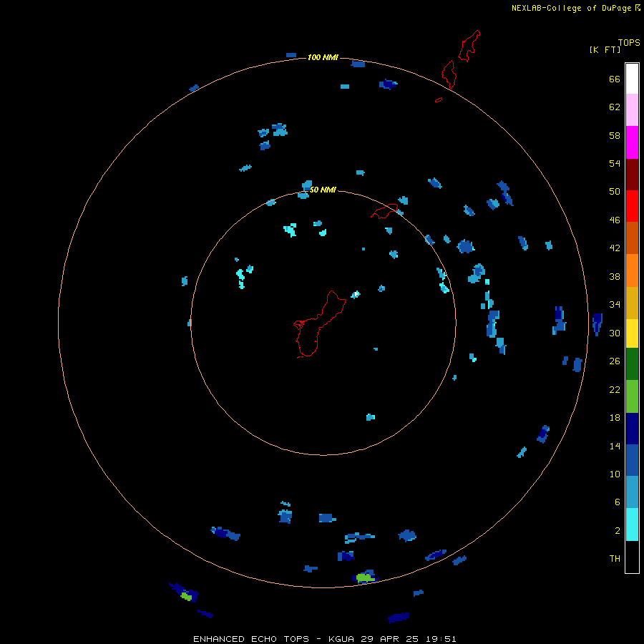
Task: Click the 30 legend value
Action: [615, 333]
